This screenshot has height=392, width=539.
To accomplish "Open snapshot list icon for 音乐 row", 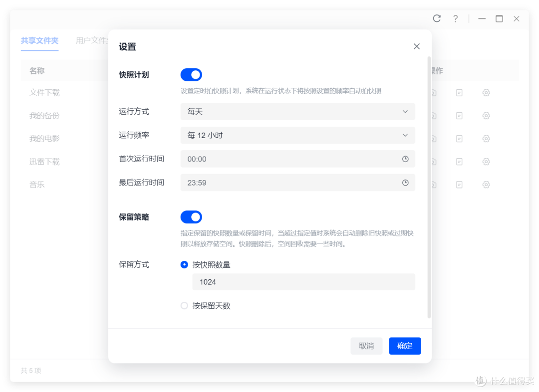I will tap(459, 185).
